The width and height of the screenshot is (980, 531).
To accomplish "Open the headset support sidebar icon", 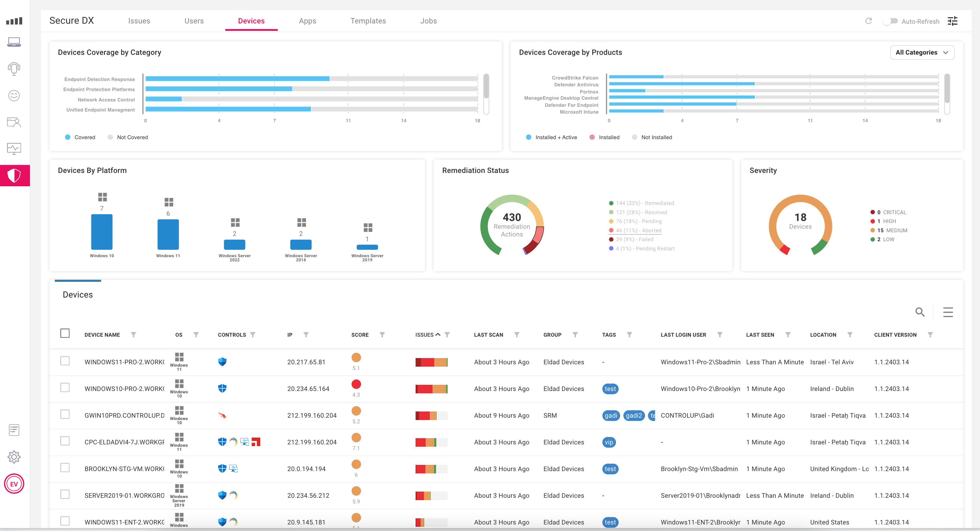I will [14, 69].
